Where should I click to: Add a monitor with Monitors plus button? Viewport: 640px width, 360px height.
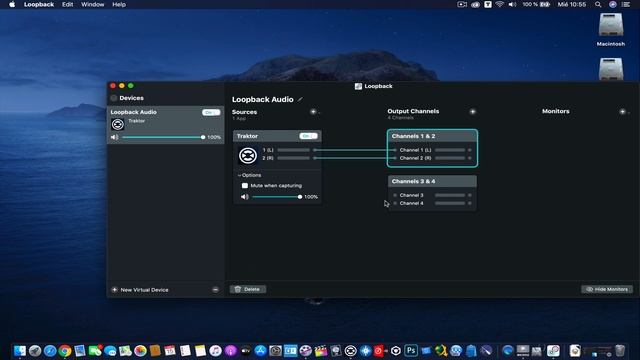(622, 111)
